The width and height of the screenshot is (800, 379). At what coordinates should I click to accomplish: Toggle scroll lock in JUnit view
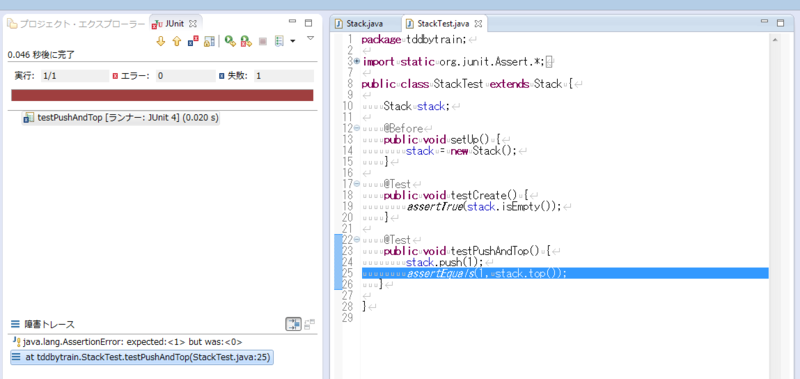(208, 42)
